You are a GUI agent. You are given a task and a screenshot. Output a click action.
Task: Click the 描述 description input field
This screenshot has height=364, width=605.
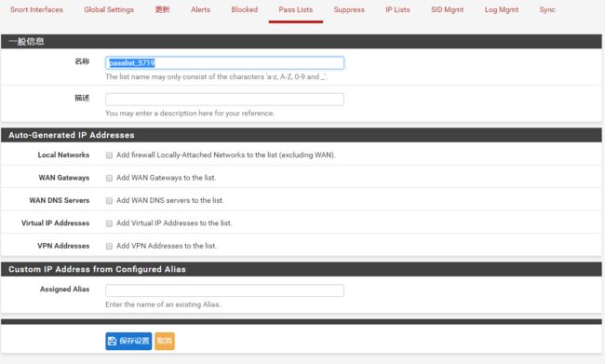coord(224,100)
